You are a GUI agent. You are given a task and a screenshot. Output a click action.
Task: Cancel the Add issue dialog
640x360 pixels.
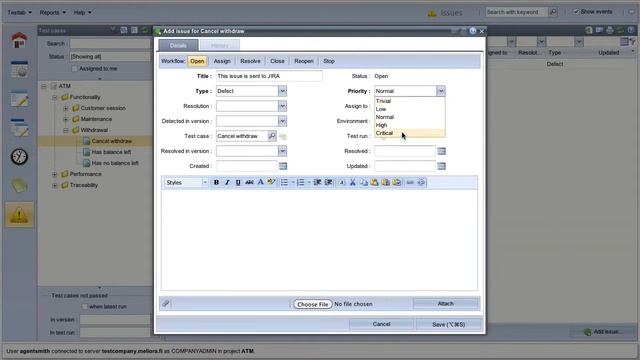click(381, 324)
